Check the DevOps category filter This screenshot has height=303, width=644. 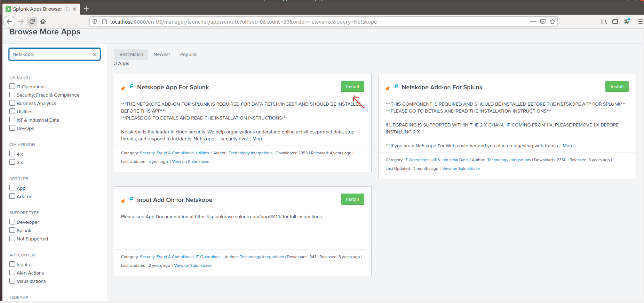12,128
